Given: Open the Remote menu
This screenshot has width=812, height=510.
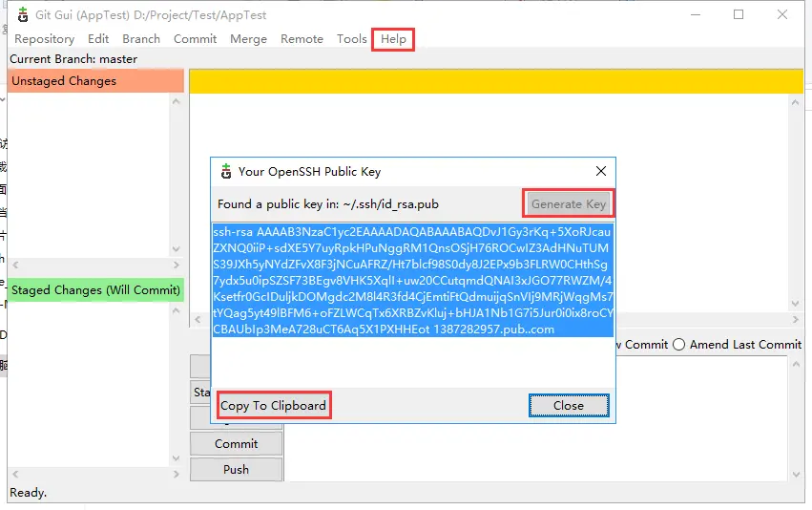Looking at the screenshot, I should tap(302, 39).
